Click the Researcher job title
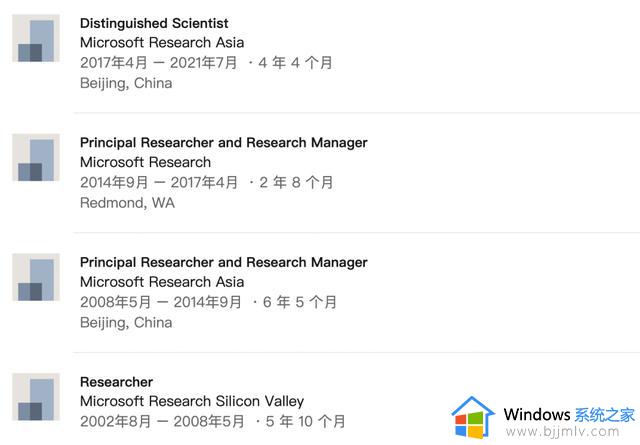The width and height of the screenshot is (640, 445). pyautogui.click(x=116, y=382)
